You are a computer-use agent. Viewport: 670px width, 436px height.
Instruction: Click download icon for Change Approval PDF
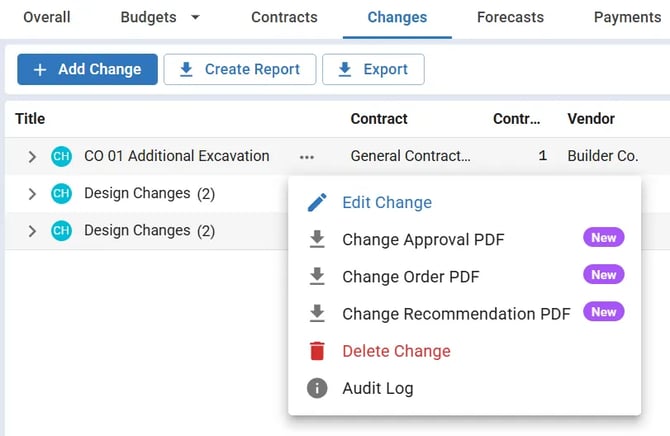click(x=317, y=240)
